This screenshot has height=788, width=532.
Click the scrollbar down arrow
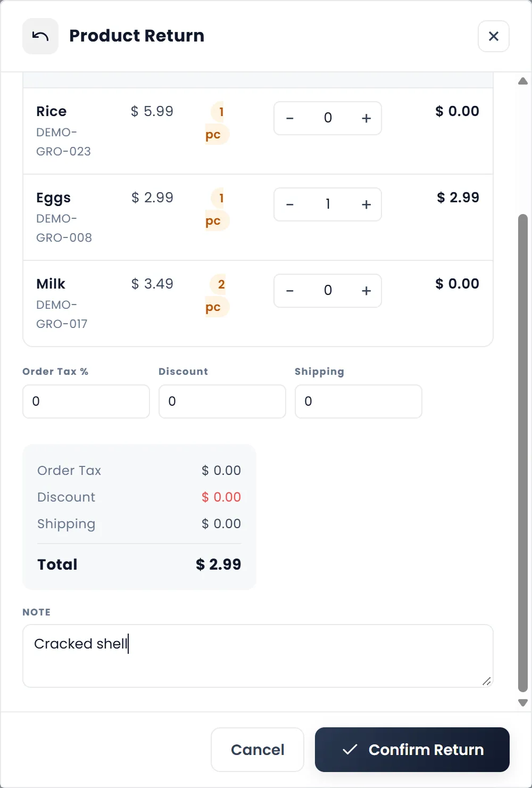coord(523,703)
